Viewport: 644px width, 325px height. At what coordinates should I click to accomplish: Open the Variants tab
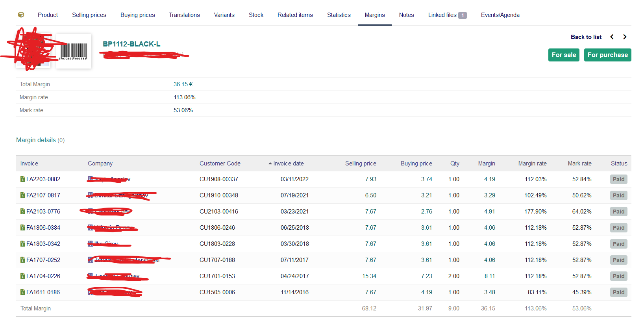point(224,15)
